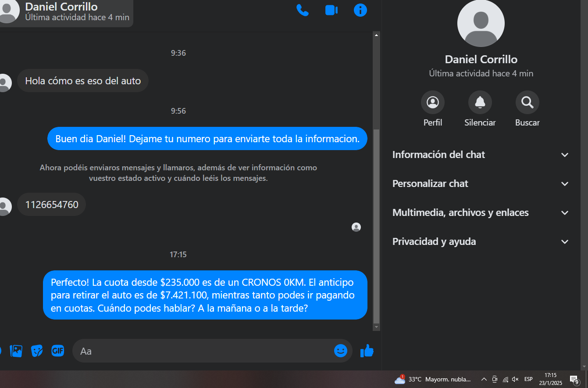
Task: Search the conversation with Buscar icon
Action: 527,103
